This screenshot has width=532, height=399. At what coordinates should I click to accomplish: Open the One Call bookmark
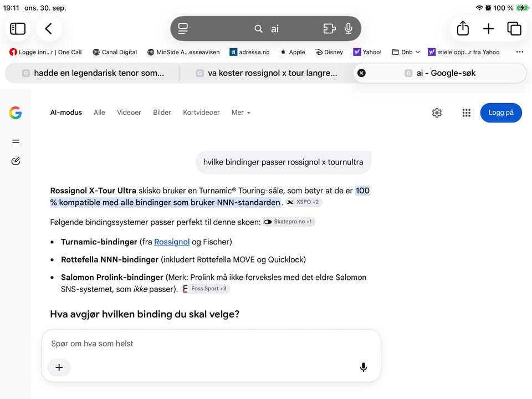[x=45, y=52]
